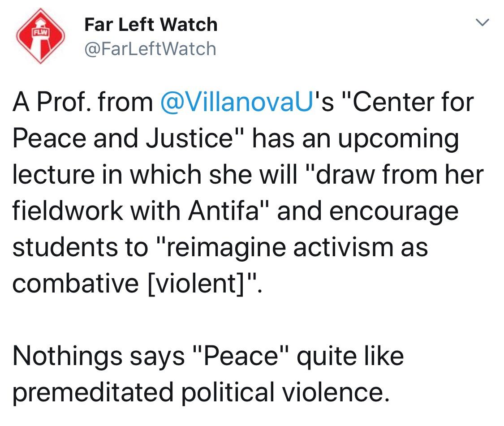This screenshot has height=426, width=504.
Task: Expand the tweet options chevron
Action: [482, 22]
